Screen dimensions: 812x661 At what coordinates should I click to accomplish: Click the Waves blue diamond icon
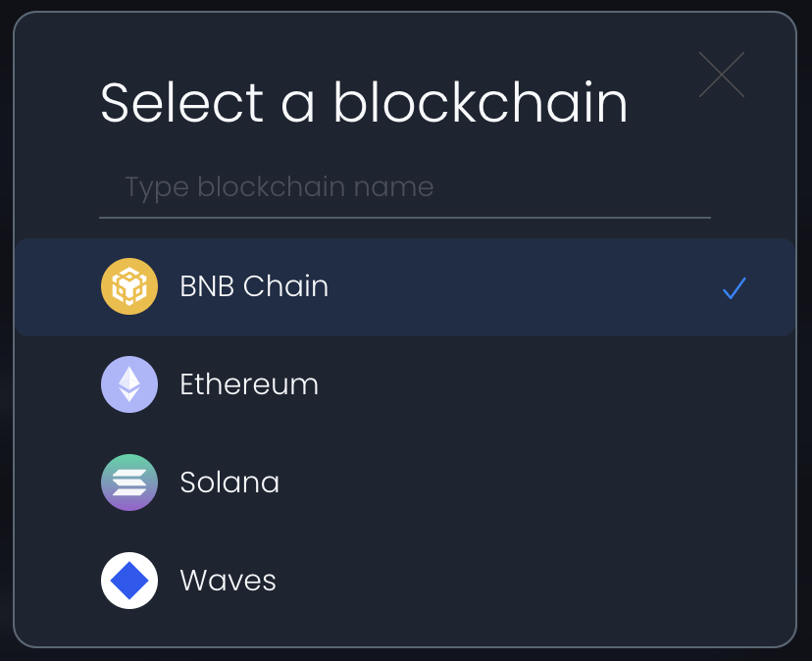point(129,581)
